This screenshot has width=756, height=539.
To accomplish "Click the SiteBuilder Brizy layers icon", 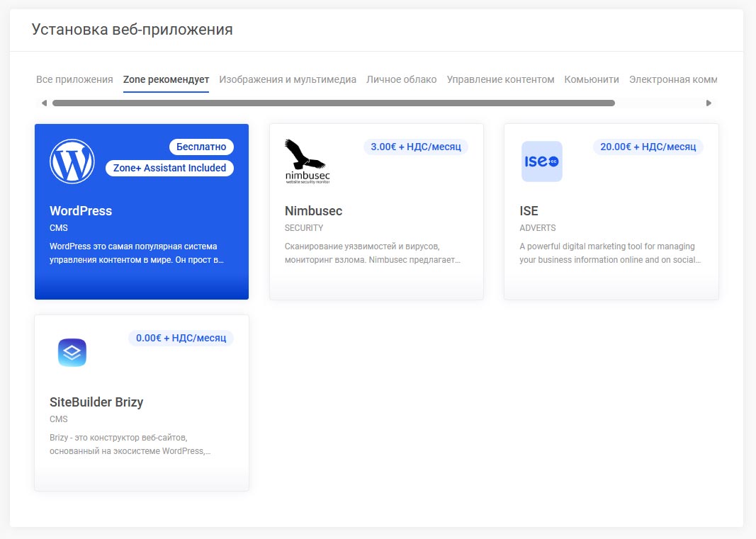I will tap(72, 353).
